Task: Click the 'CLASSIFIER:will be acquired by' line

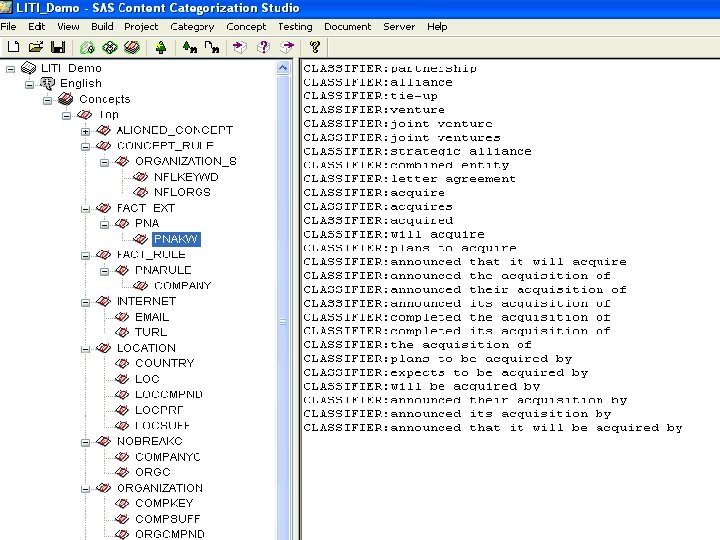Action: point(422,386)
